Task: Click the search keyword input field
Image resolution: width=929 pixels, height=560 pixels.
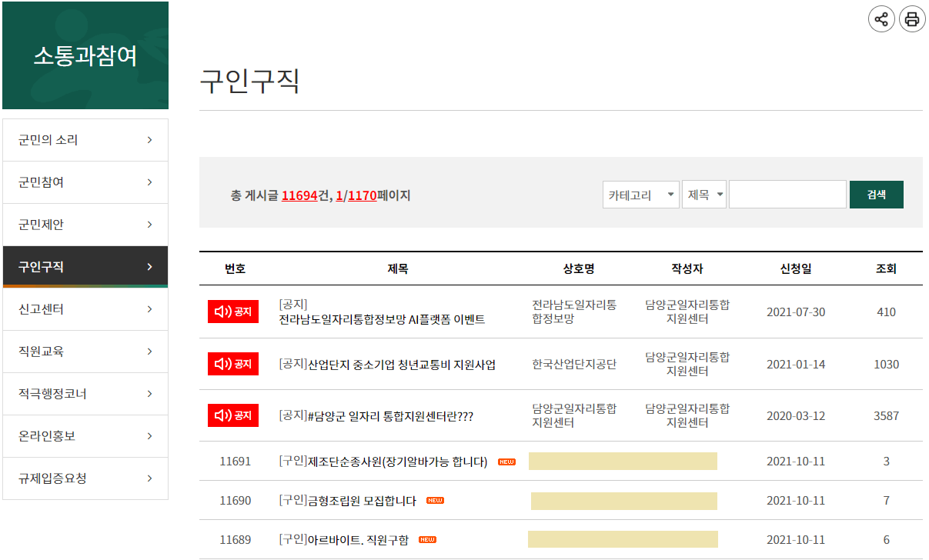Action: coord(787,194)
